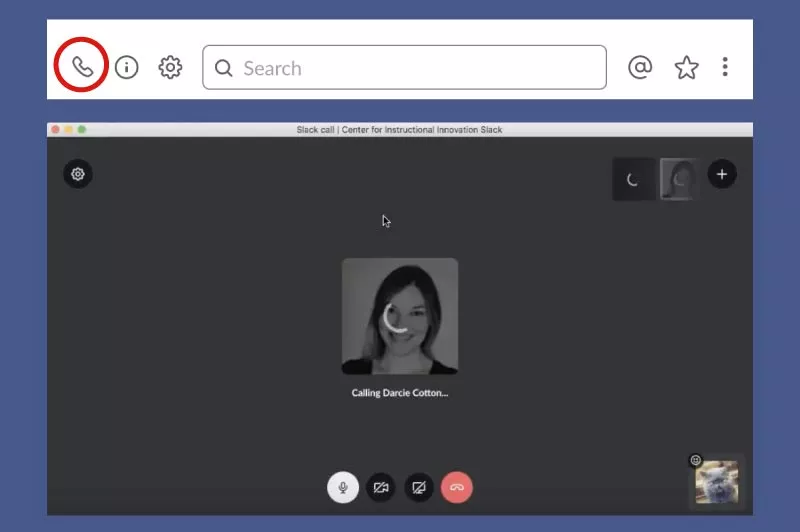
Task: Open starred items with the star icon
Action: pos(686,67)
